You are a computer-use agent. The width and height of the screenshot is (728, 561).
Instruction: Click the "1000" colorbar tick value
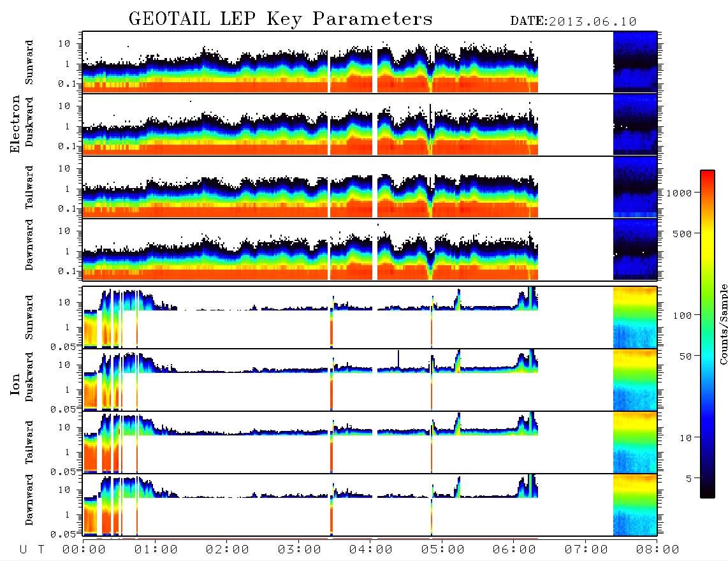point(679,193)
